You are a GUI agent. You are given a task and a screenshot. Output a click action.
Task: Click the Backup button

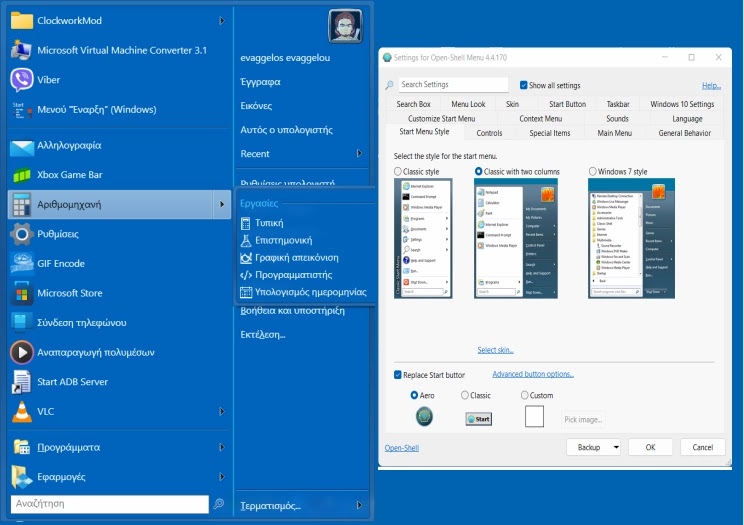(589, 447)
